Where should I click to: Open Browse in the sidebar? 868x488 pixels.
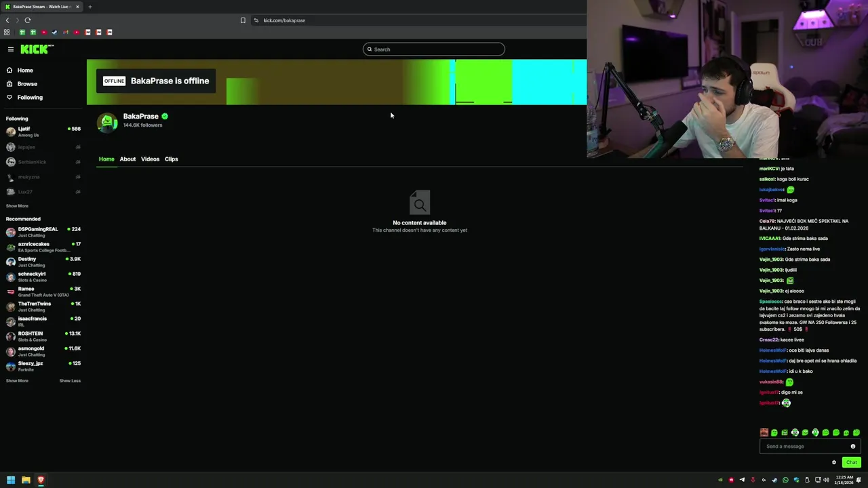coord(27,84)
